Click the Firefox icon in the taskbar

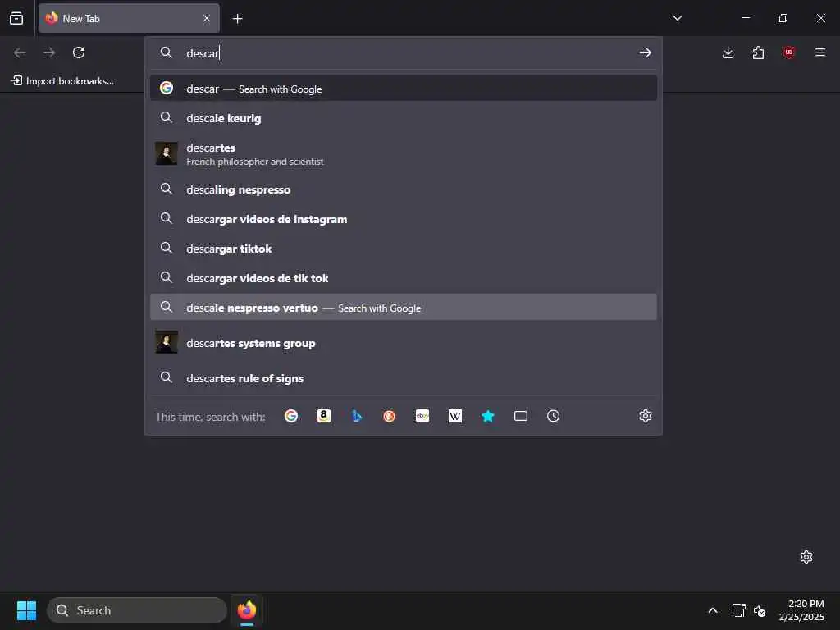click(x=246, y=610)
